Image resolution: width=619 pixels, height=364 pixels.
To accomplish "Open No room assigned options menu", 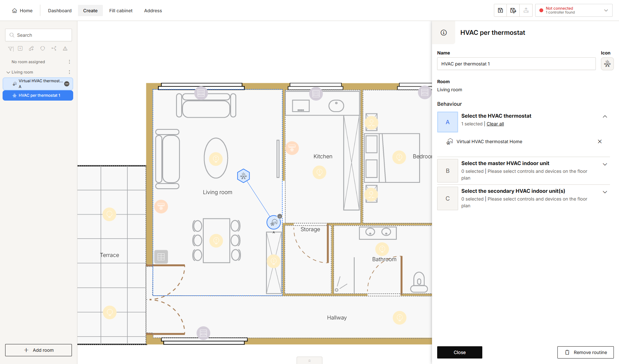I will point(69,62).
